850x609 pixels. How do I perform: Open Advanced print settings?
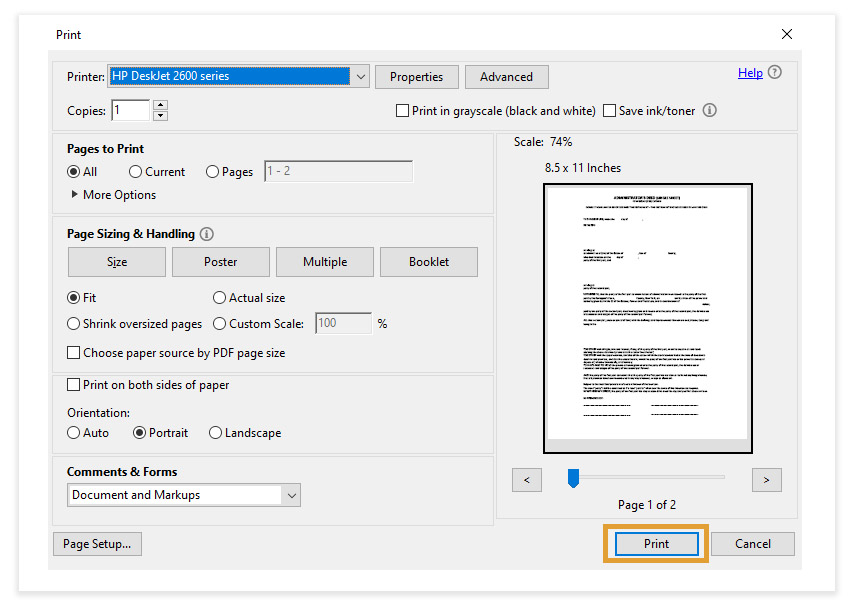pyautogui.click(x=506, y=77)
